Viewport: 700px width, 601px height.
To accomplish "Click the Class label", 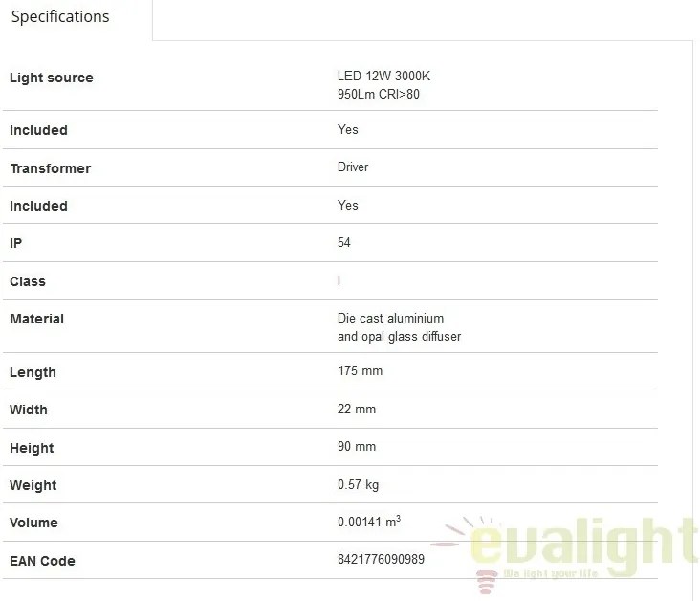I will coord(28,281).
